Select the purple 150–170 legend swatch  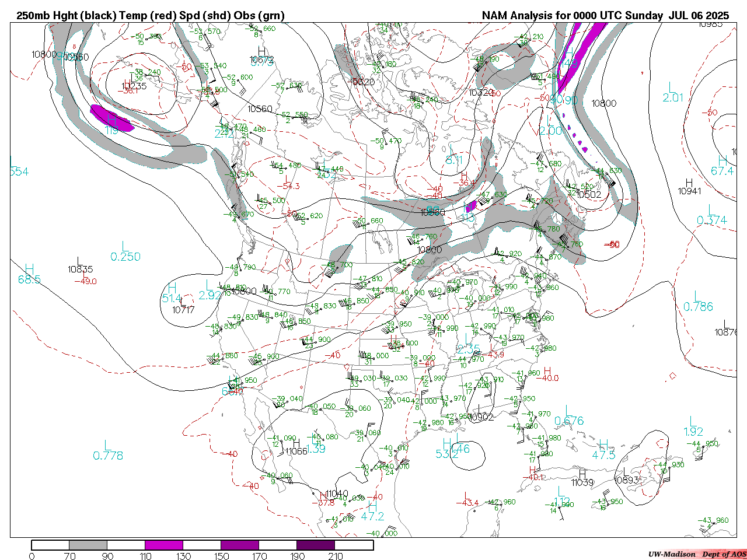point(240,545)
